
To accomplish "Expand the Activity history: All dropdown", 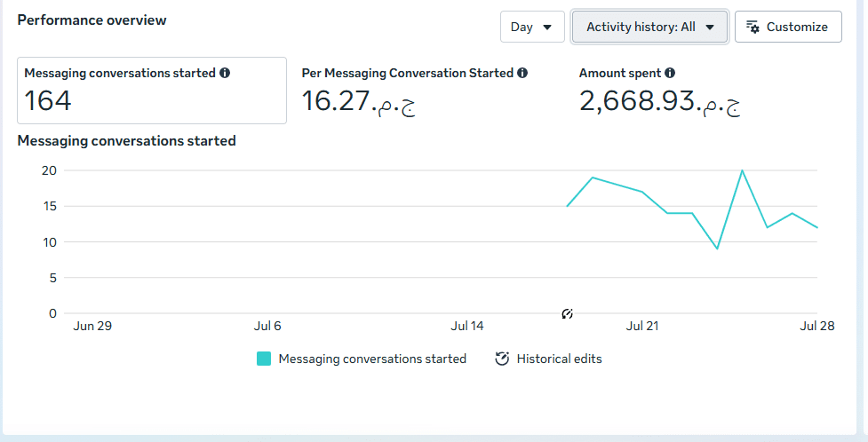I will click(650, 27).
